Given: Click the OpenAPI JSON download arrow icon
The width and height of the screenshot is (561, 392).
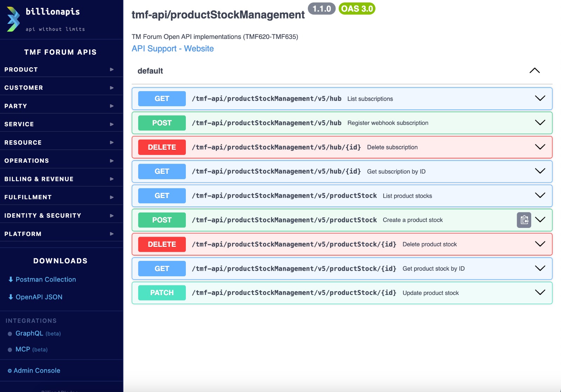Looking at the screenshot, I should 11,297.
